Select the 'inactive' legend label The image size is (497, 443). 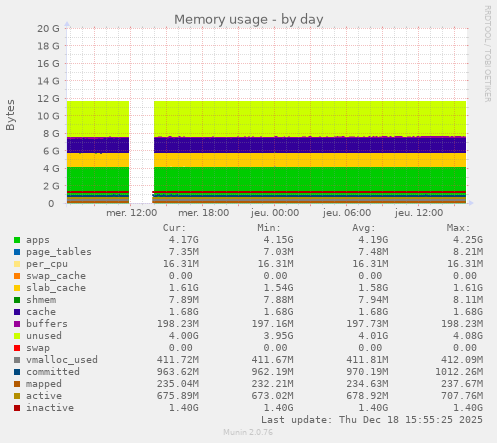pyautogui.click(x=50, y=408)
